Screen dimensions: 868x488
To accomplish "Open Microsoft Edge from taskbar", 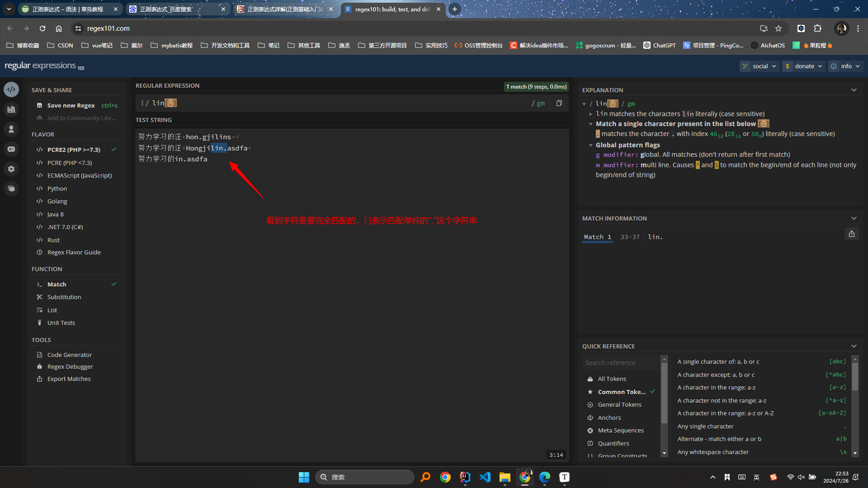I will pyautogui.click(x=545, y=477).
